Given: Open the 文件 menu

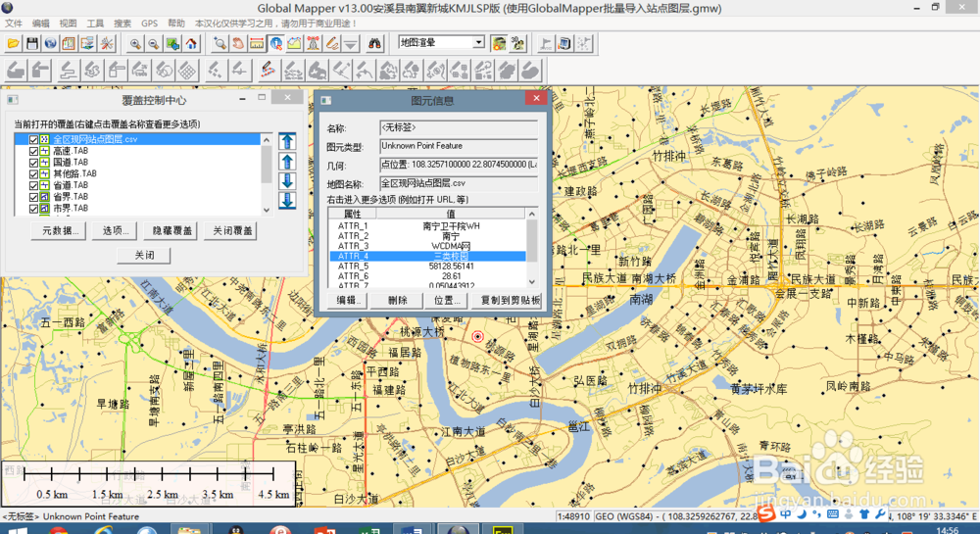Looking at the screenshot, I should [14, 24].
